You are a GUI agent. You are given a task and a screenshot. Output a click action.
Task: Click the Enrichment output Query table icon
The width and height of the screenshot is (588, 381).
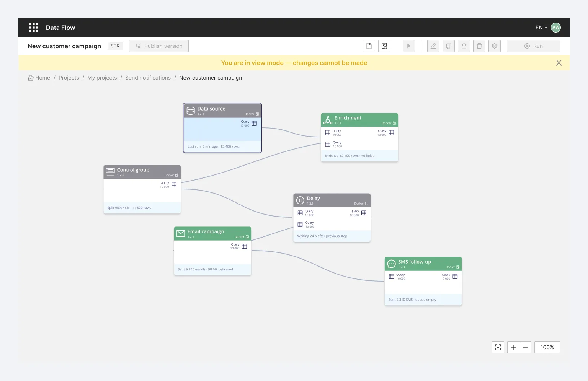(392, 133)
